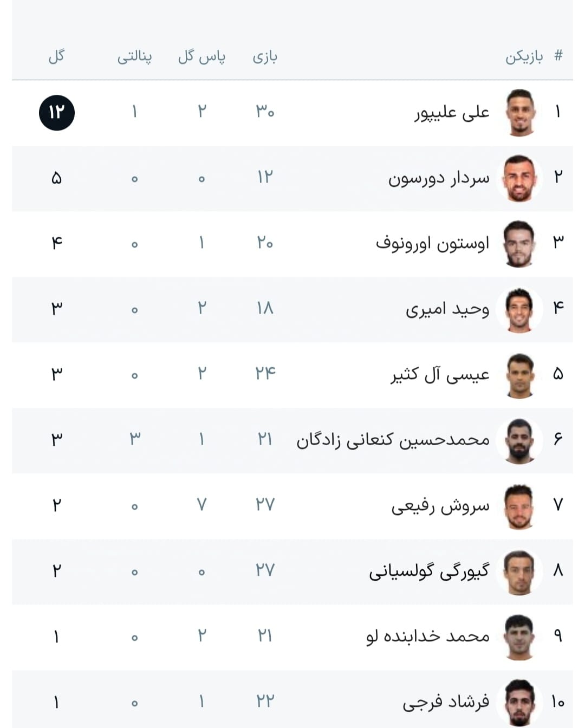Image resolution: width=585 pixels, height=728 pixels.
Task: Open سردار دورسون player photo
Action: (x=520, y=178)
